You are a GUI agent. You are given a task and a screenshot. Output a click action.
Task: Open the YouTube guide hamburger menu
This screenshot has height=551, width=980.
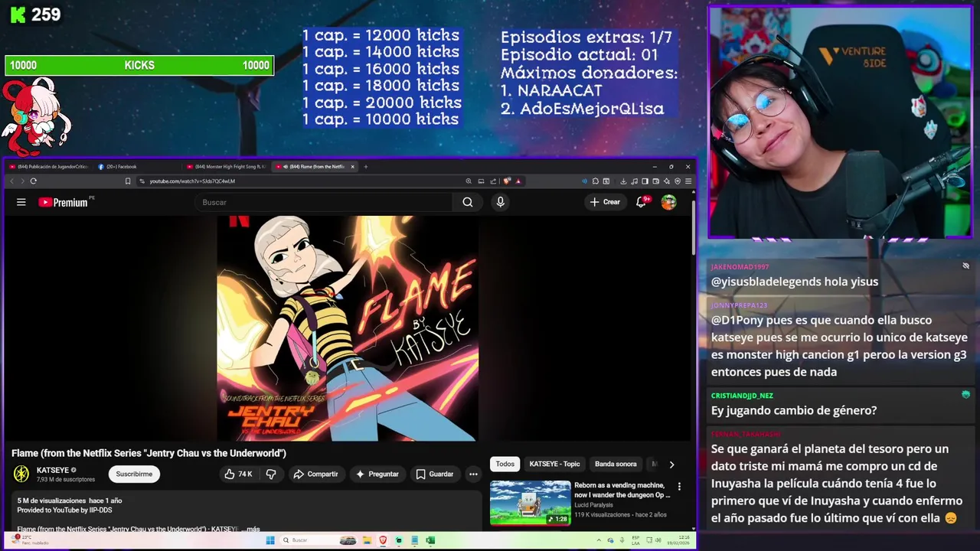tap(21, 202)
